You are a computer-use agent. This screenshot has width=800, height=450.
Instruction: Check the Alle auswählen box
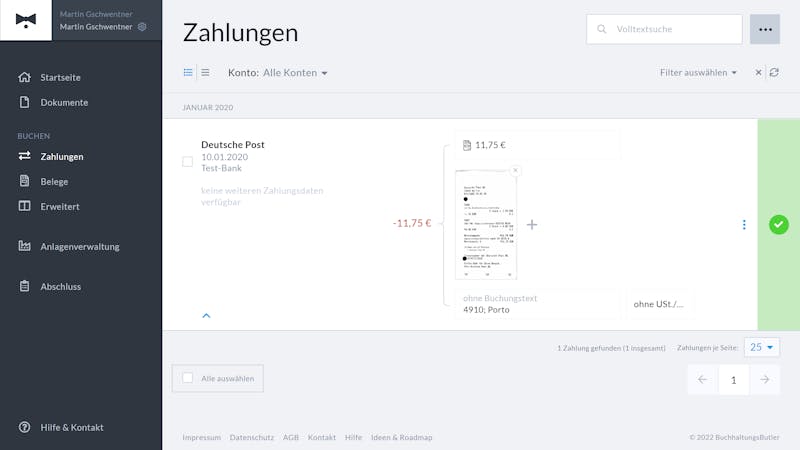pos(188,378)
